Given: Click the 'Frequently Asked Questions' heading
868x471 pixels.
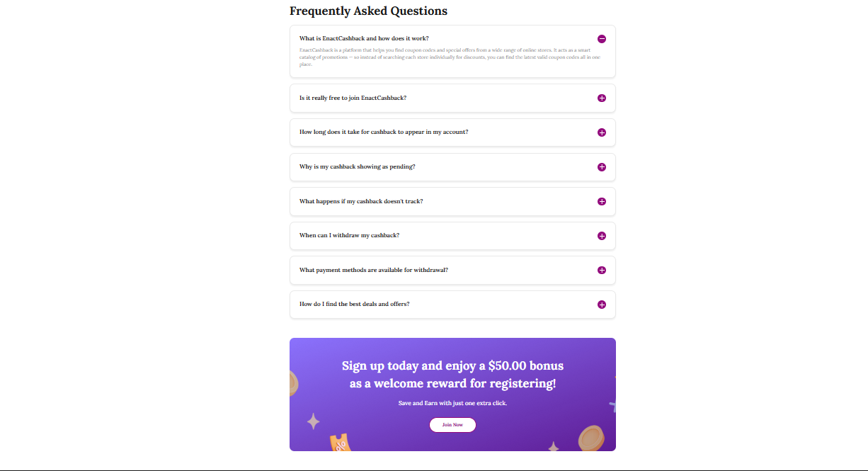Looking at the screenshot, I should (x=368, y=11).
